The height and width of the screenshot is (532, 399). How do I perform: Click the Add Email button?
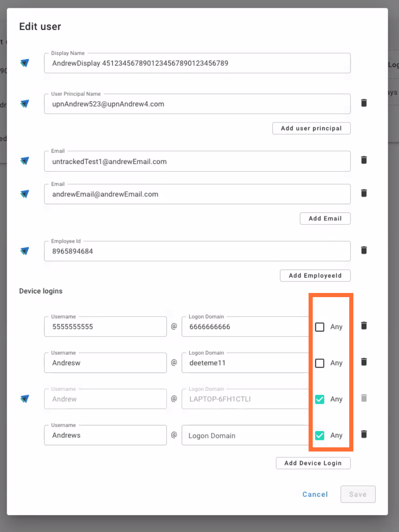[x=325, y=218]
